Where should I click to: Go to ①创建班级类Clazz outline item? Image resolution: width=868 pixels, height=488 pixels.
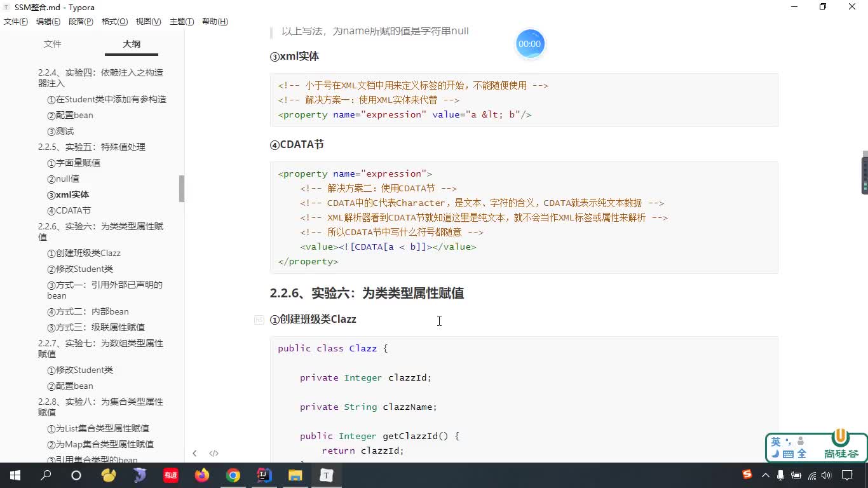coord(84,253)
